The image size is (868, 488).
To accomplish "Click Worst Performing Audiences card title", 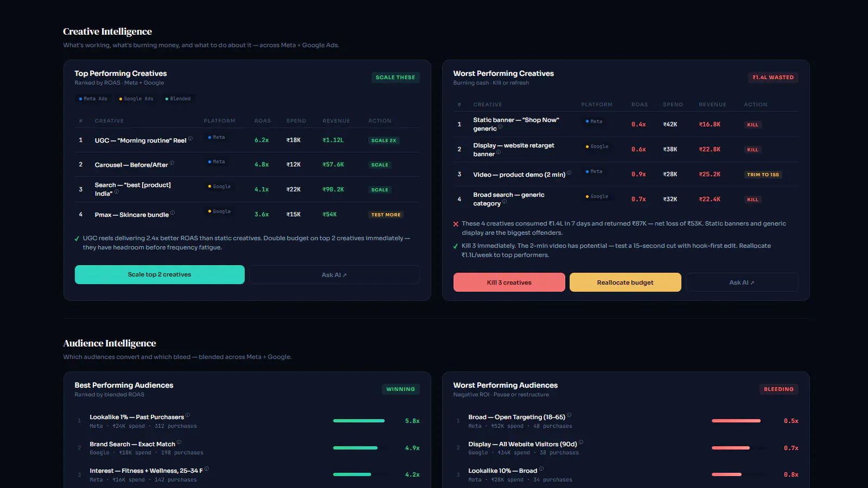I will (506, 385).
